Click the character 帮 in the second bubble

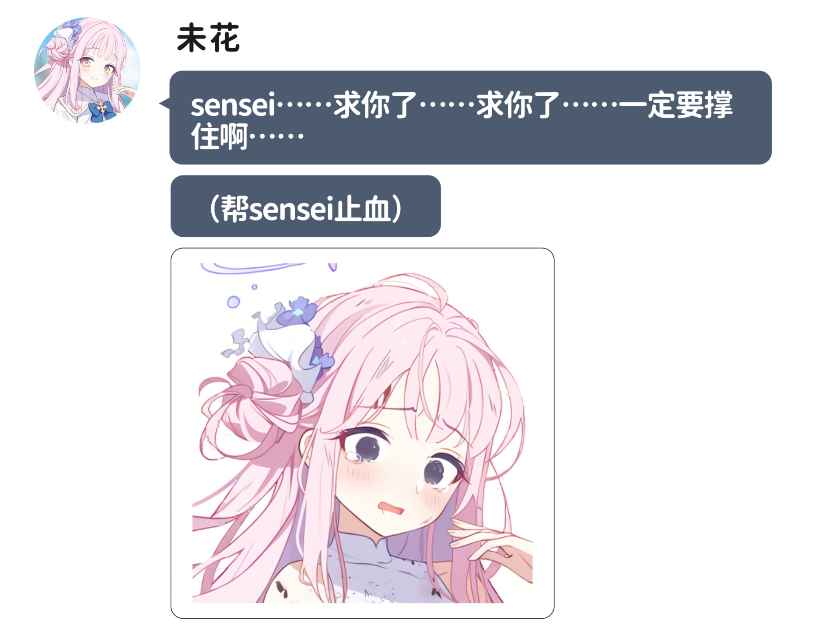pos(234,208)
